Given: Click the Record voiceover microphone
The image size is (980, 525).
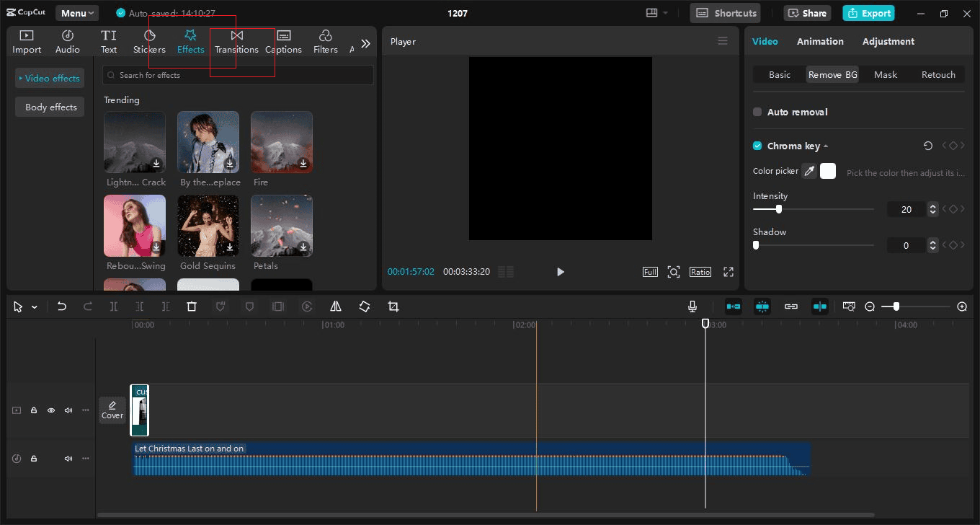Looking at the screenshot, I should (x=692, y=306).
